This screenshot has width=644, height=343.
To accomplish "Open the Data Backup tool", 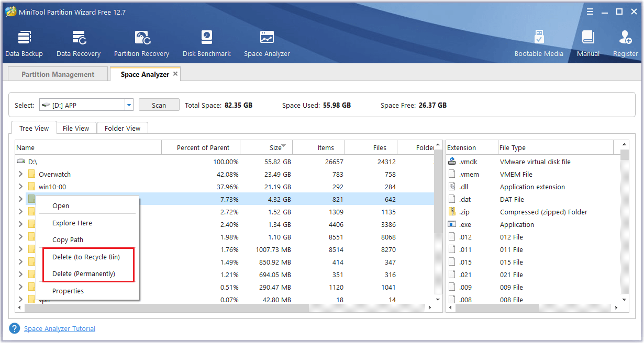I will (24, 43).
